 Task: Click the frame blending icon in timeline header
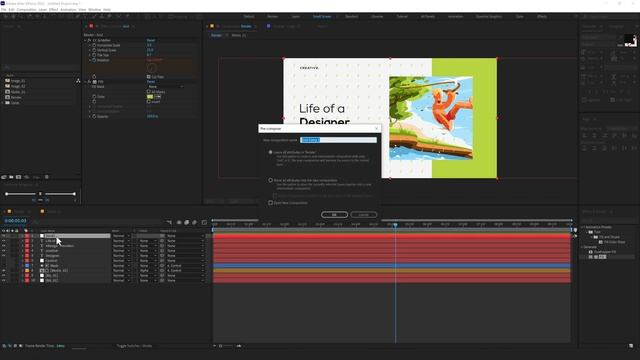tap(187, 222)
